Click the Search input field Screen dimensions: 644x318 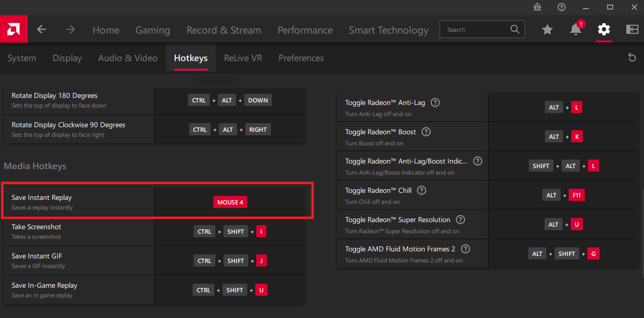click(x=475, y=30)
